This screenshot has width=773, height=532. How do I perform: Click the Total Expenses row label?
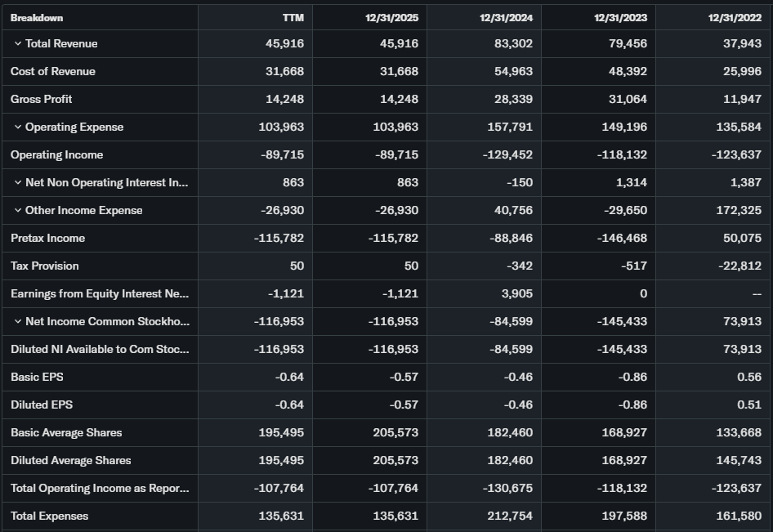(50, 516)
